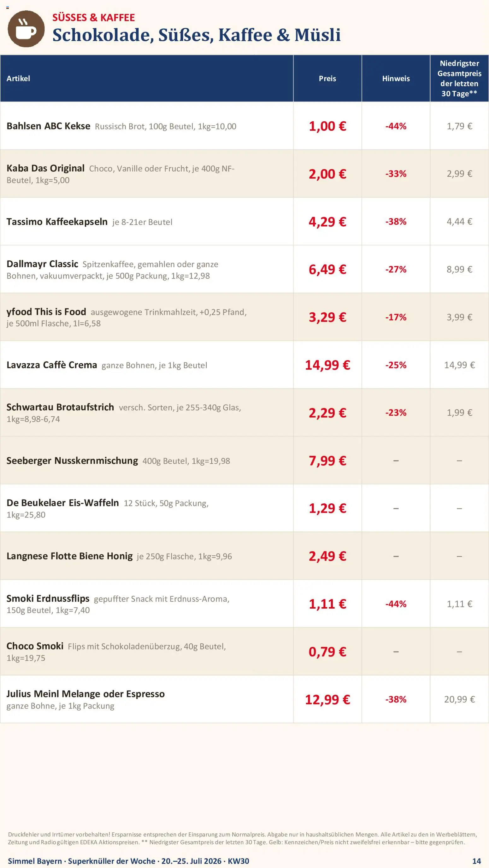Click Tassimo Kaffeekapseln price 4,29 €
The height and width of the screenshot is (868, 489).
point(327,221)
